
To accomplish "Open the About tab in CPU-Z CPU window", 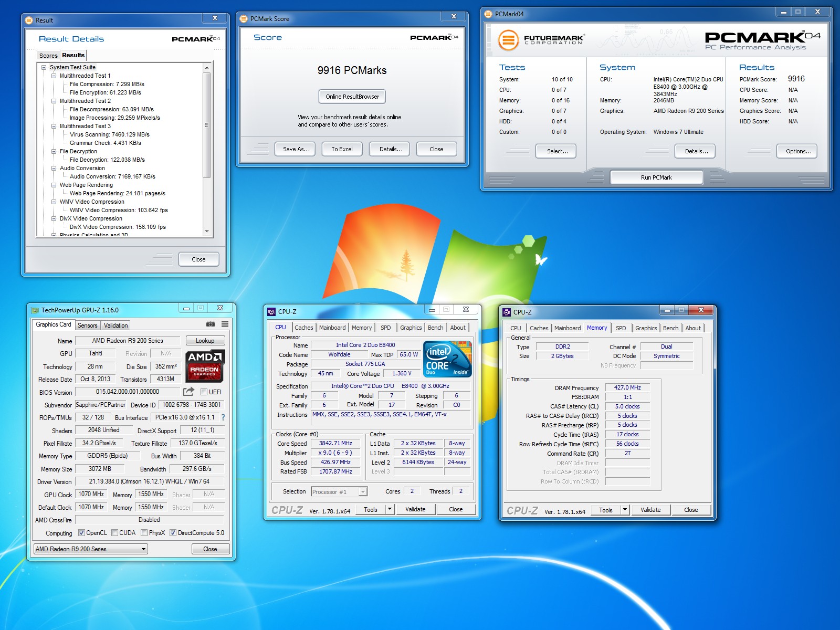I will 458,328.
